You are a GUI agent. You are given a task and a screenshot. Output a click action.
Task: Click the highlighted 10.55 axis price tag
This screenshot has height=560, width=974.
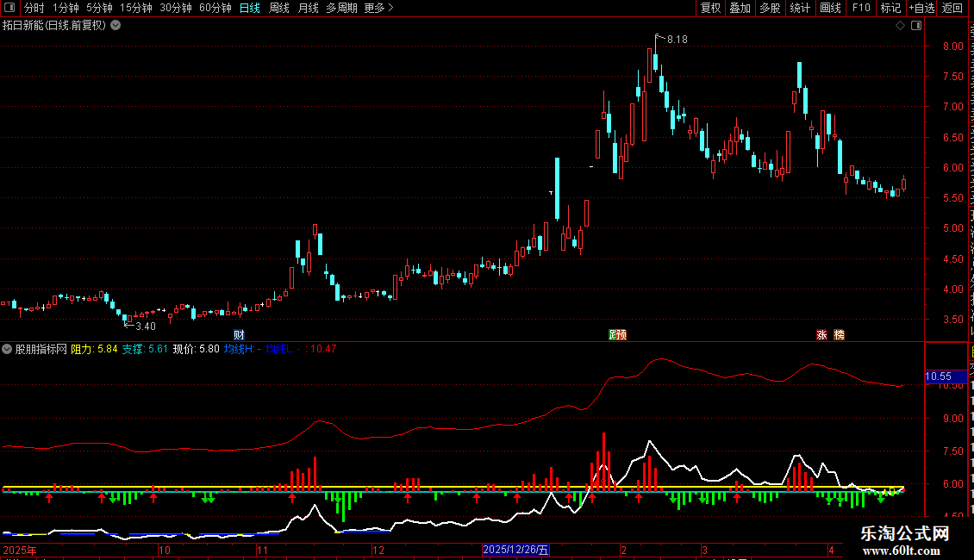coord(946,376)
